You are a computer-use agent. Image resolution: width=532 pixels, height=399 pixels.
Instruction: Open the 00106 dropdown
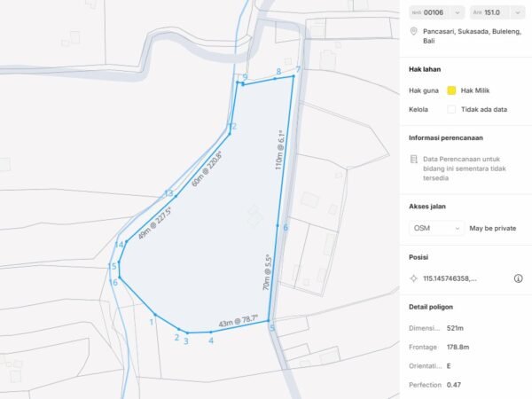436,12
